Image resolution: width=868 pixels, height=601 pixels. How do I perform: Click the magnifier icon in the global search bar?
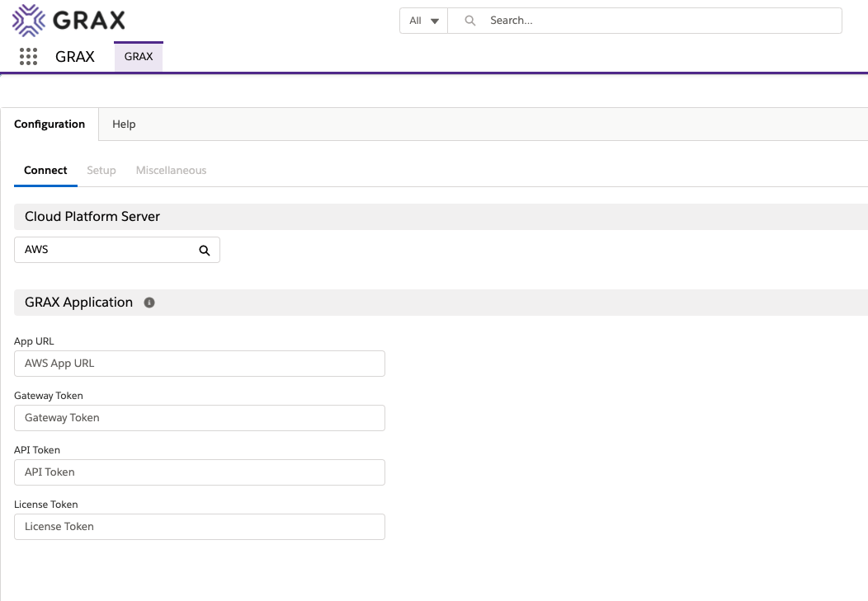(x=470, y=21)
